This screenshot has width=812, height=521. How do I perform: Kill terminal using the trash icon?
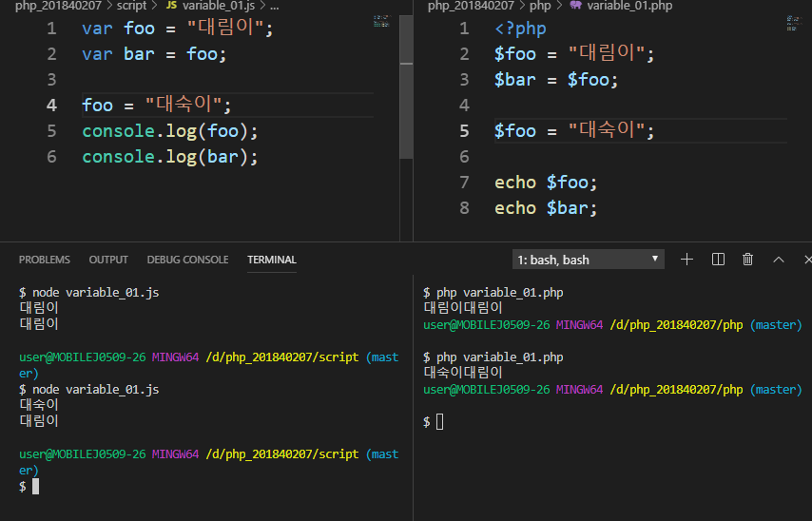747,260
